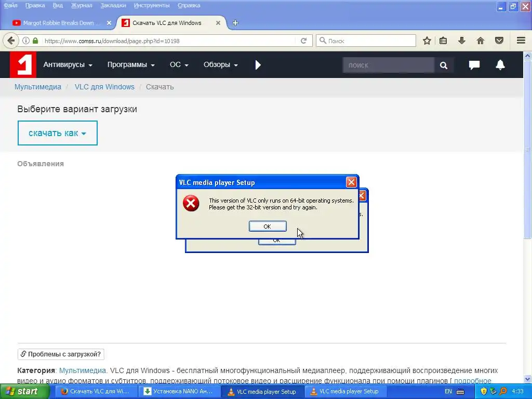Open the скачать как dropdown button
Screen dimensions: 532x399
click(57, 133)
